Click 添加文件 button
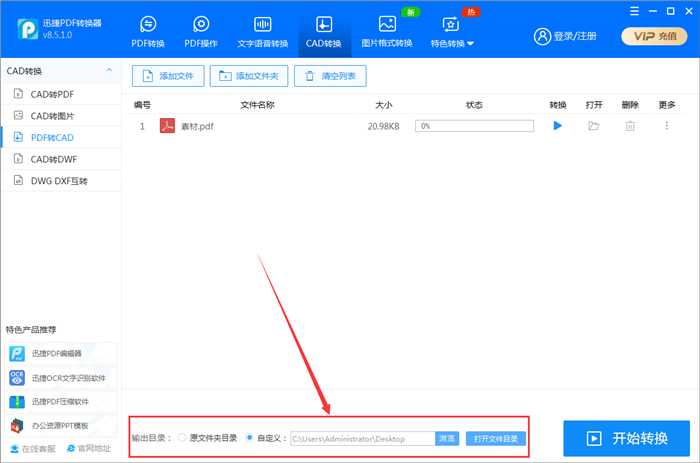This screenshot has width=700, height=463. coord(168,76)
